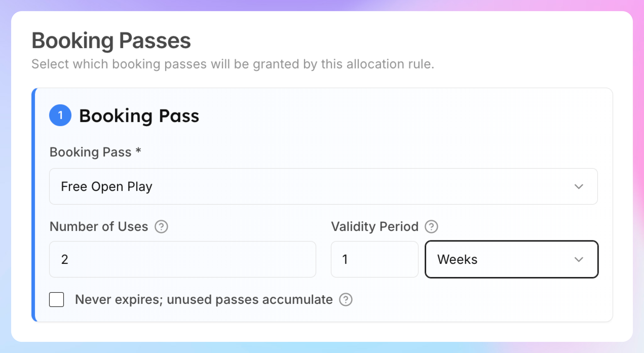The width and height of the screenshot is (644, 353).
Task: Click the 'Booking Pass' card title
Action: [139, 116]
